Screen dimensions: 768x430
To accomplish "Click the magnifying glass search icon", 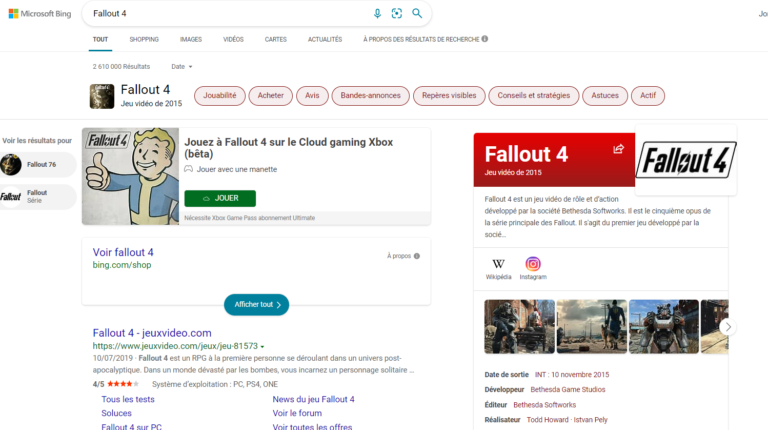I will click(x=417, y=13).
